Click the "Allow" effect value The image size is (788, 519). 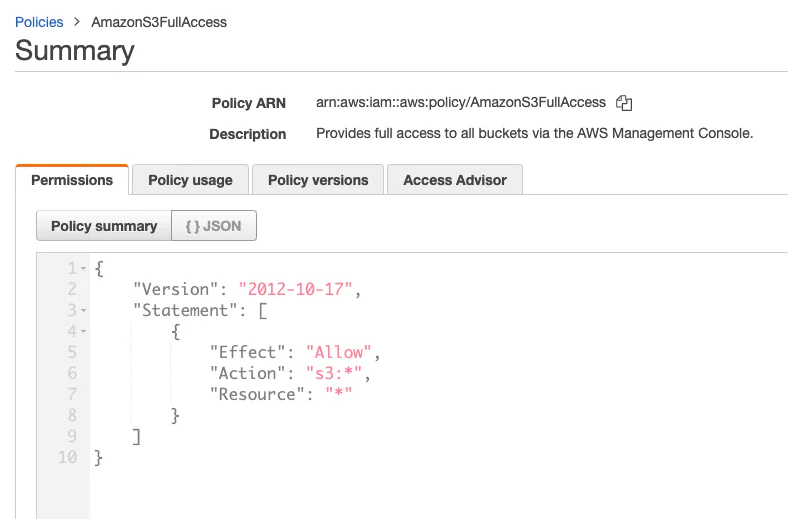tap(339, 352)
